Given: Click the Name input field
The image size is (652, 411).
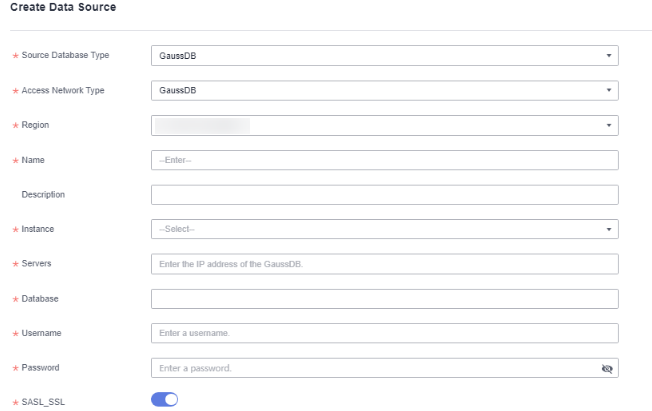Looking at the screenshot, I should 385,160.
